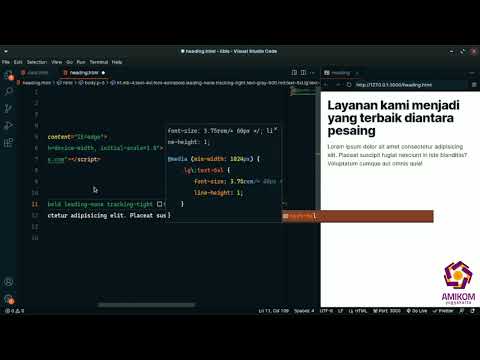Click Go Live in the status bar
The image size is (480, 360).
[x=417, y=311]
